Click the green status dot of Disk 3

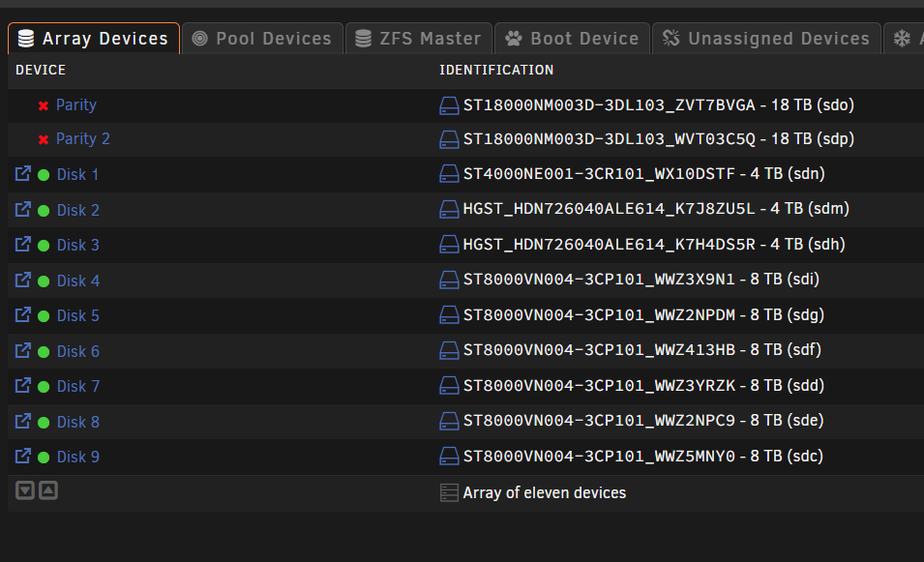(44, 246)
